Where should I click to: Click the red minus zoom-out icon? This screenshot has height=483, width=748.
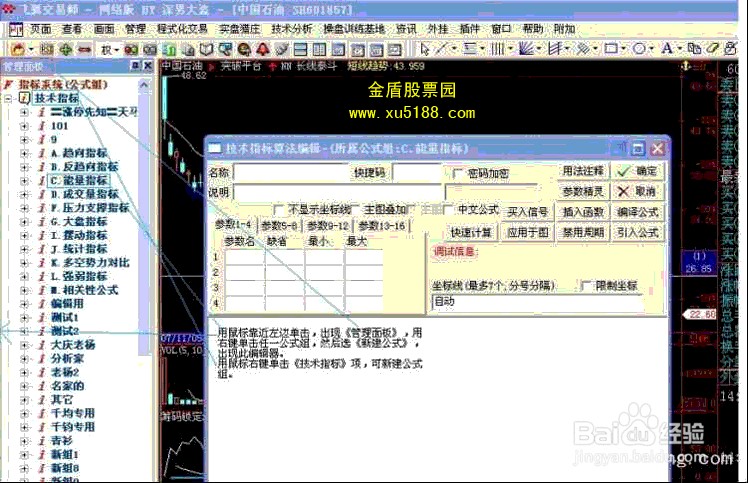[84, 49]
